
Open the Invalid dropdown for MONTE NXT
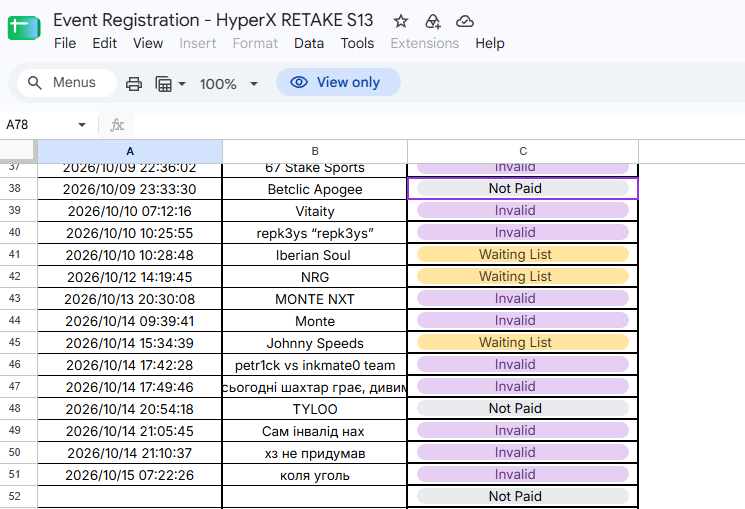pyautogui.click(x=523, y=298)
